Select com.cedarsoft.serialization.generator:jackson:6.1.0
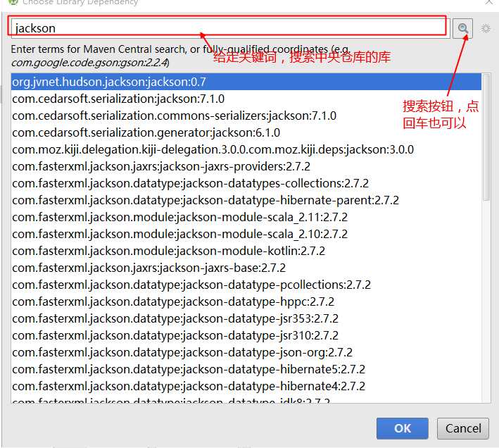 pyautogui.click(x=246, y=132)
